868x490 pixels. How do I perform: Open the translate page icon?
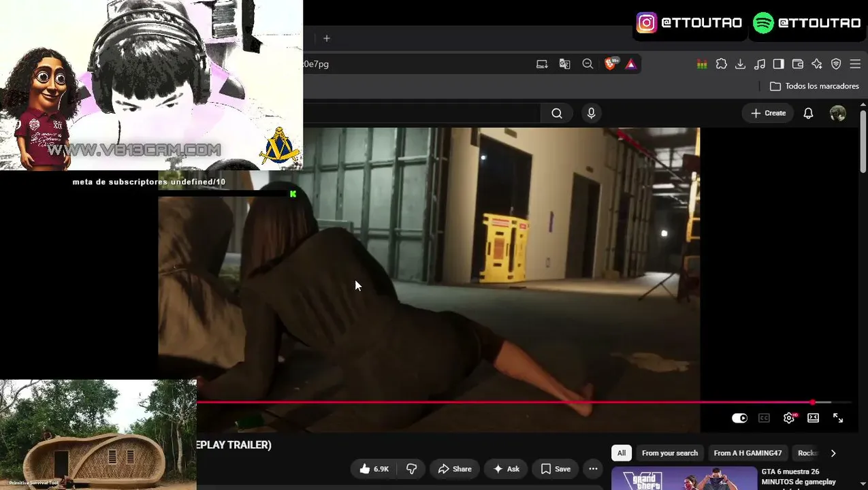tap(564, 64)
